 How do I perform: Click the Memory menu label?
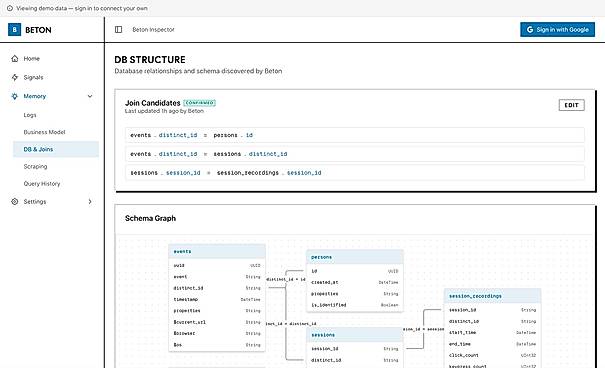click(35, 96)
